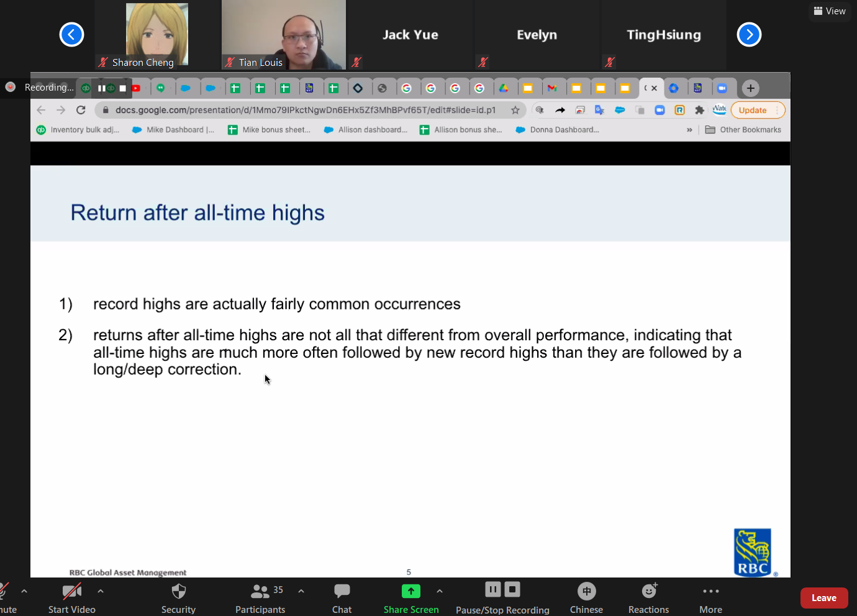Switch to the YouTube browser tab

pyautogui.click(x=136, y=88)
